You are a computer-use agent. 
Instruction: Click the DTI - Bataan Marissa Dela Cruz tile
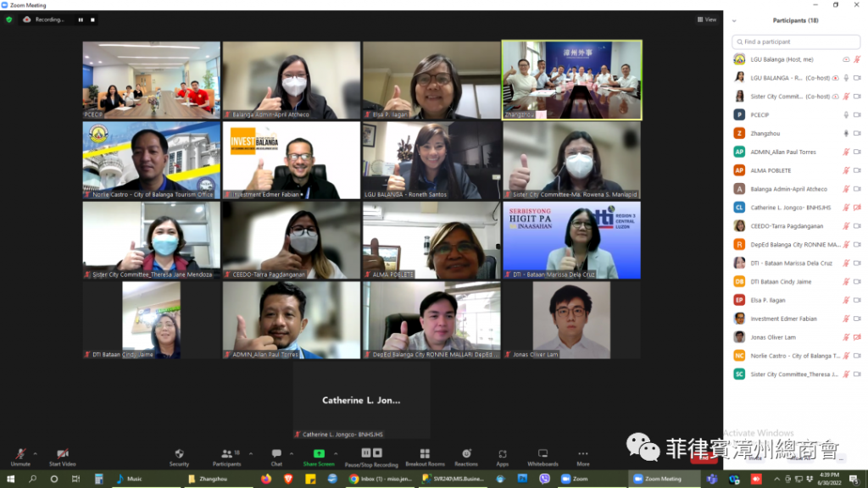tap(572, 240)
